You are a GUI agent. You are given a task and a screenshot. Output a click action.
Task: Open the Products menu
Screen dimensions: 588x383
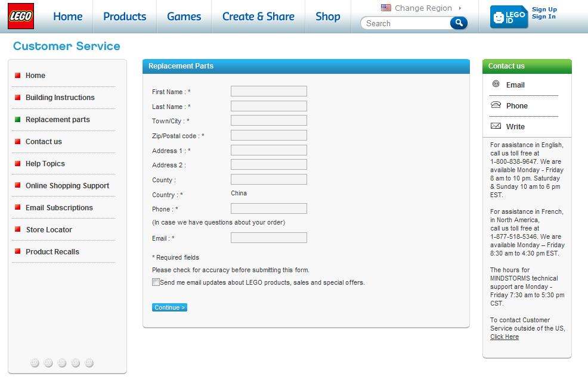(x=125, y=17)
